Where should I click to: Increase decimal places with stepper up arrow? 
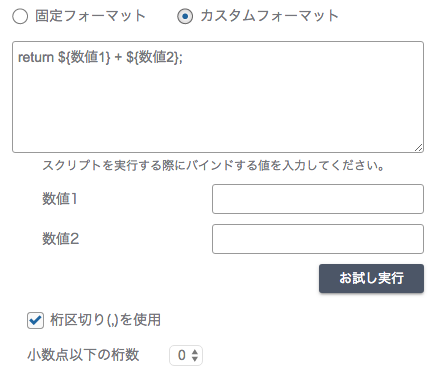point(195,351)
